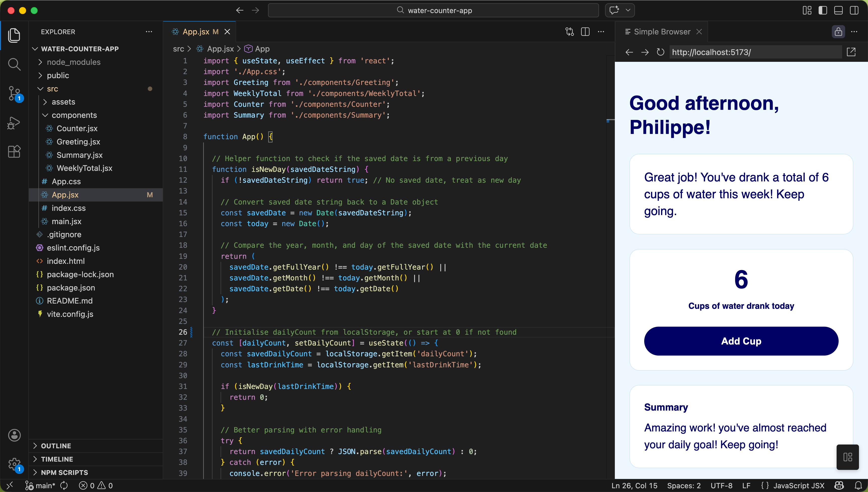Open the Search view in the activity bar
Screen dimensions: 868x492
point(14,64)
